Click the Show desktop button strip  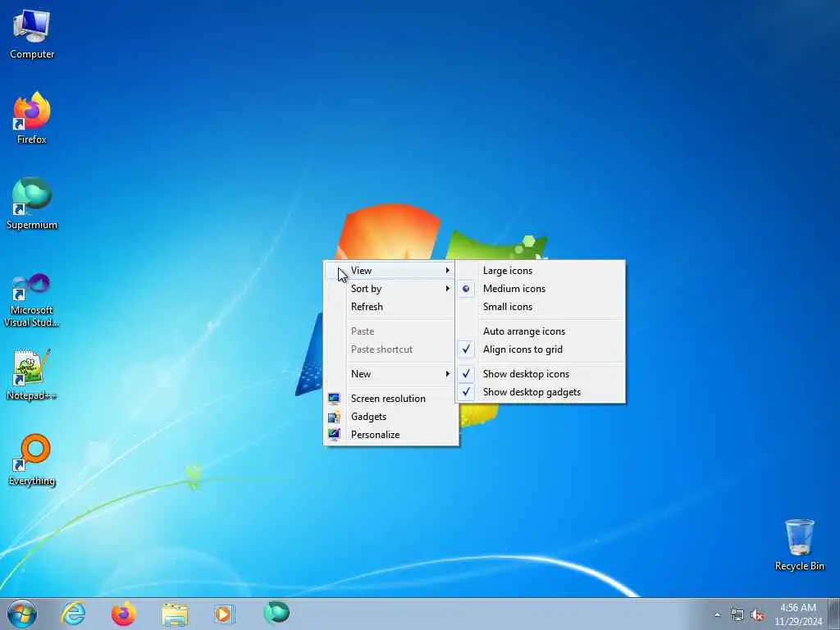point(834,614)
